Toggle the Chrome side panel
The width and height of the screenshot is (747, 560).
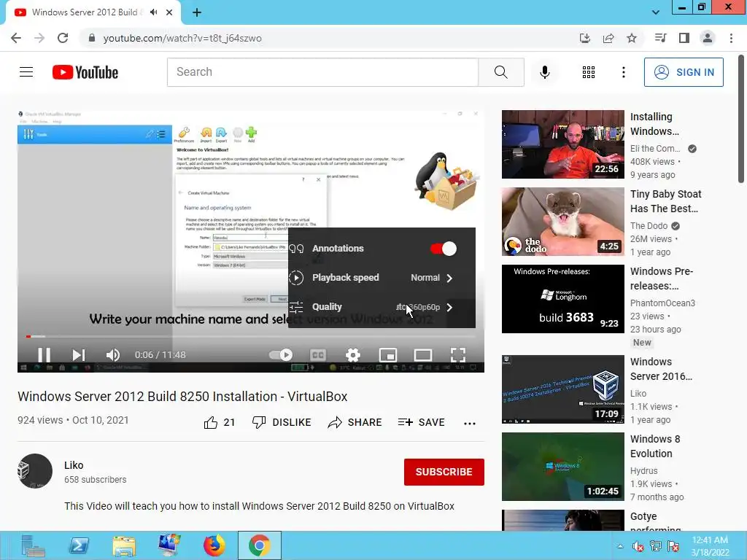point(684,38)
